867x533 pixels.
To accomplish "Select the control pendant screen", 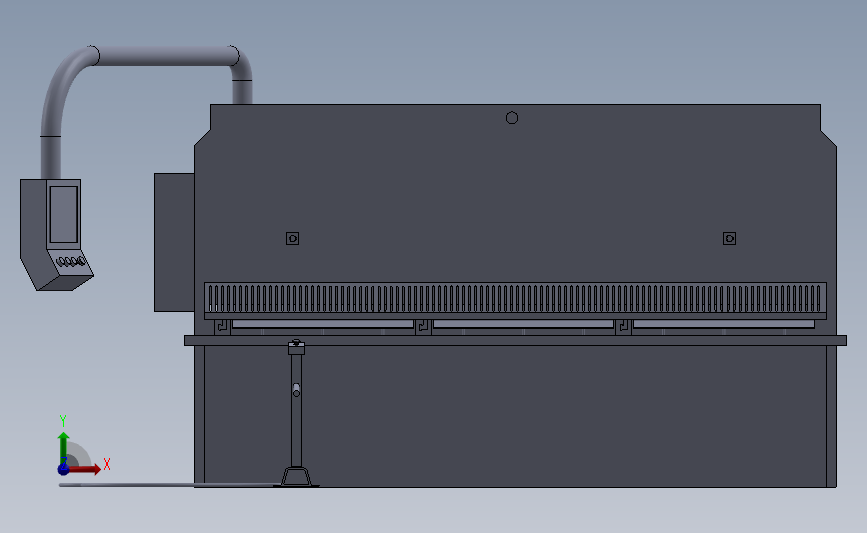I will (64, 215).
